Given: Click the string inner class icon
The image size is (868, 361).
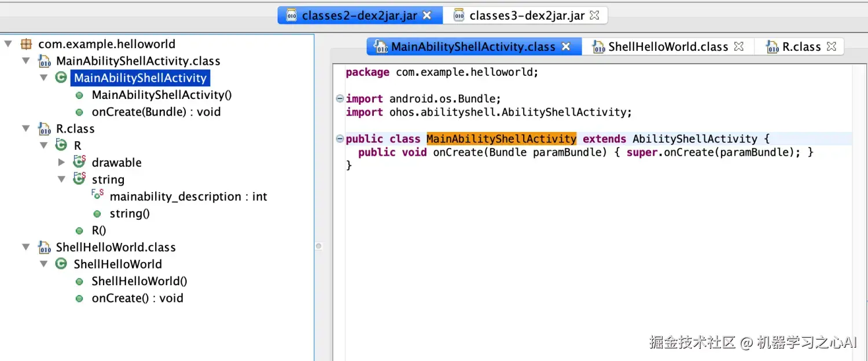Looking at the screenshot, I should pos(79,179).
